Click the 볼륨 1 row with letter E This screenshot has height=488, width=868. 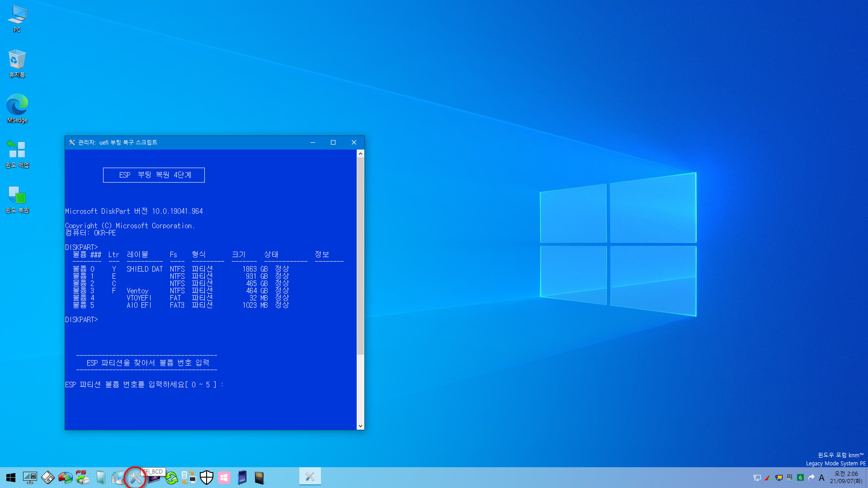click(181, 276)
